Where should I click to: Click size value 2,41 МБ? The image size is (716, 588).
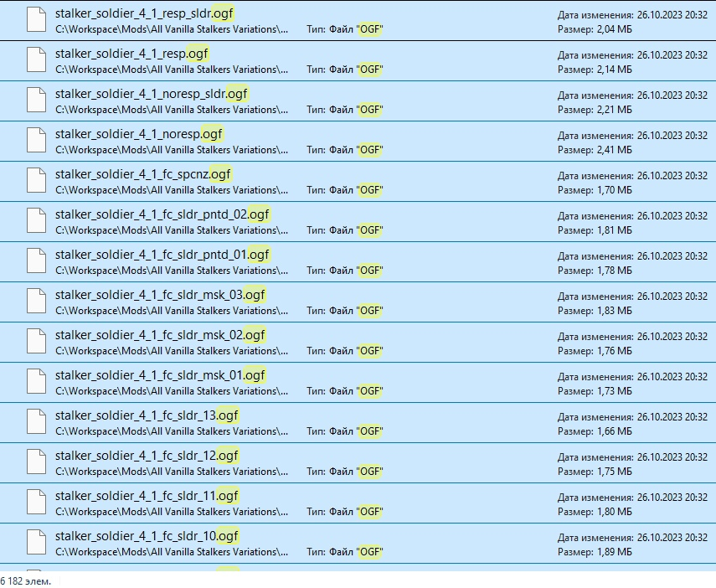point(614,150)
